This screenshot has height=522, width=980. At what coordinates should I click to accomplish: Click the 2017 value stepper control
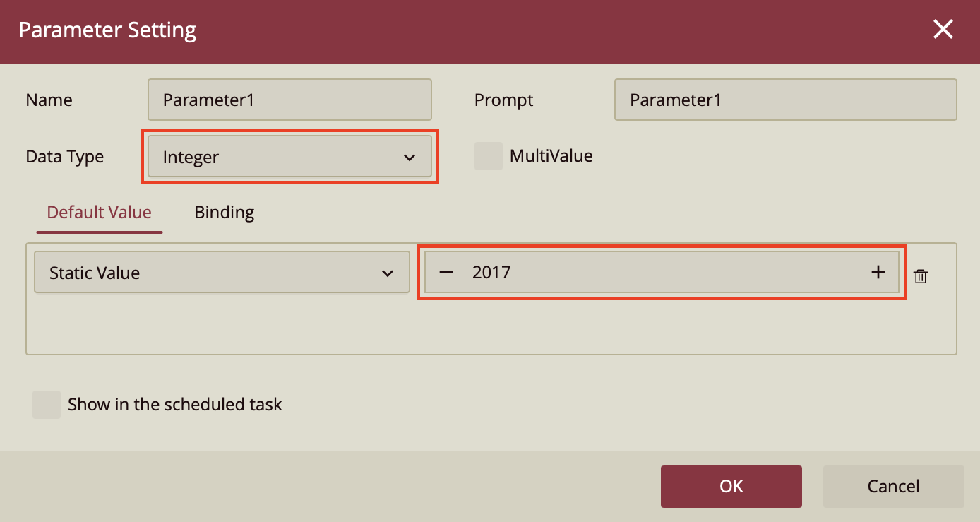coord(662,272)
